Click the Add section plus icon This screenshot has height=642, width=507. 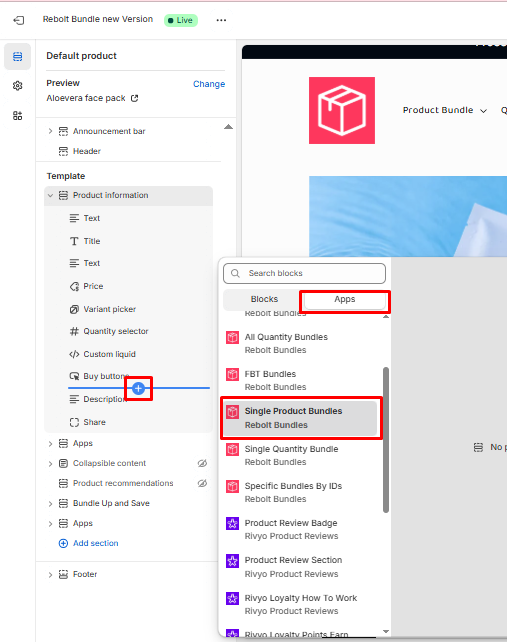63,543
